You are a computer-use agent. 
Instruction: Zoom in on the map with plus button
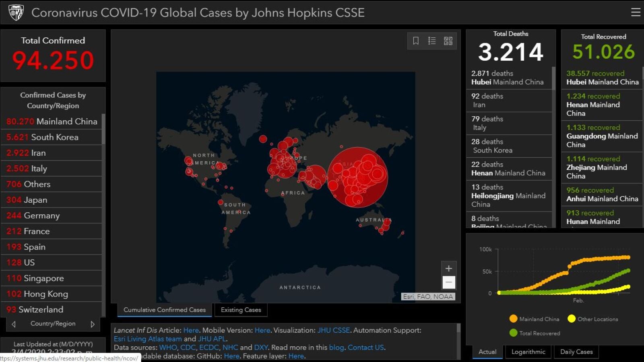click(x=449, y=269)
